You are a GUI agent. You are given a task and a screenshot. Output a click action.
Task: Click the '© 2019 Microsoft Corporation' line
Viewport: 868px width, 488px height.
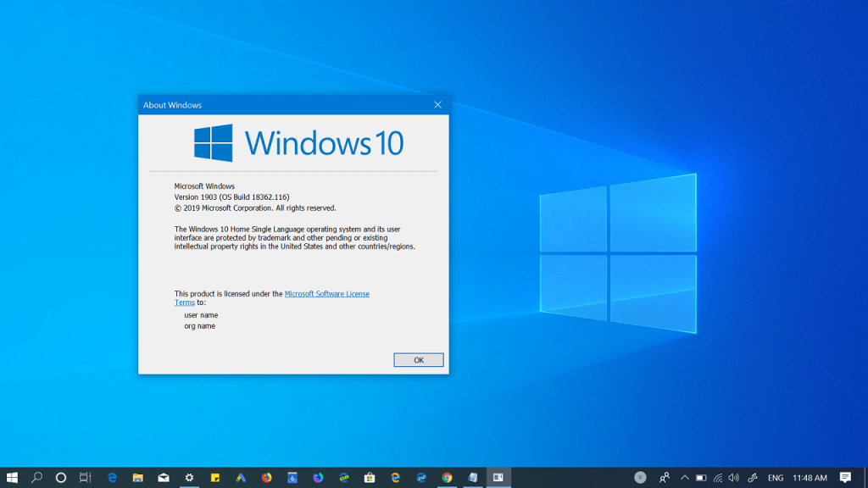pos(255,208)
